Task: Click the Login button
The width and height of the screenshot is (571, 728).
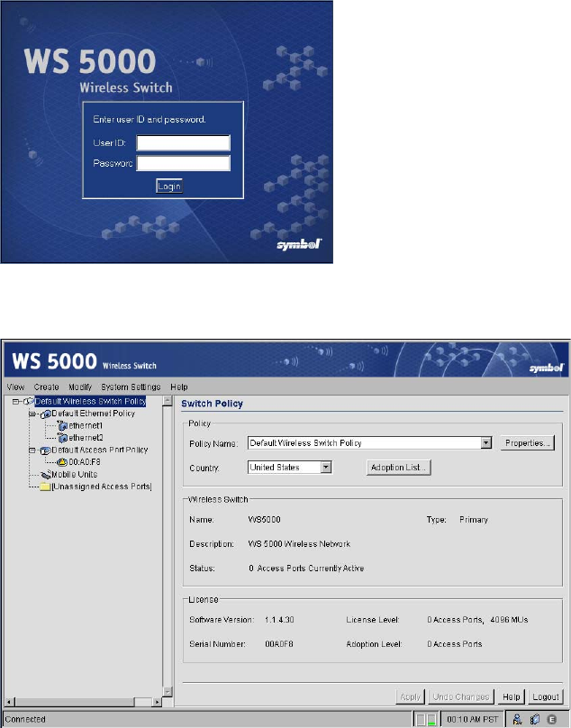Action: (169, 187)
